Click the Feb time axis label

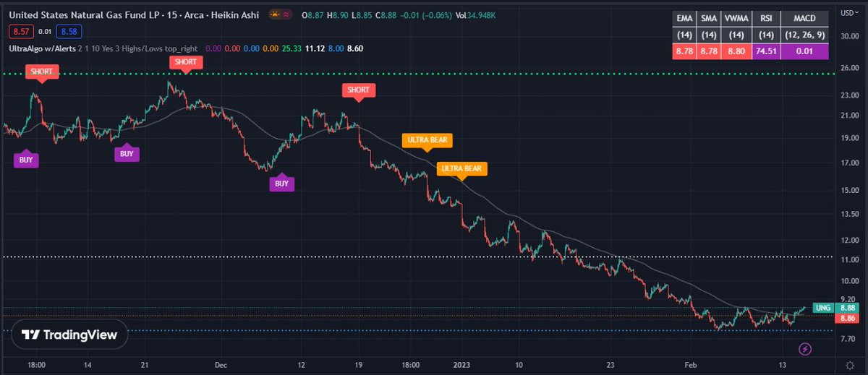(x=691, y=366)
